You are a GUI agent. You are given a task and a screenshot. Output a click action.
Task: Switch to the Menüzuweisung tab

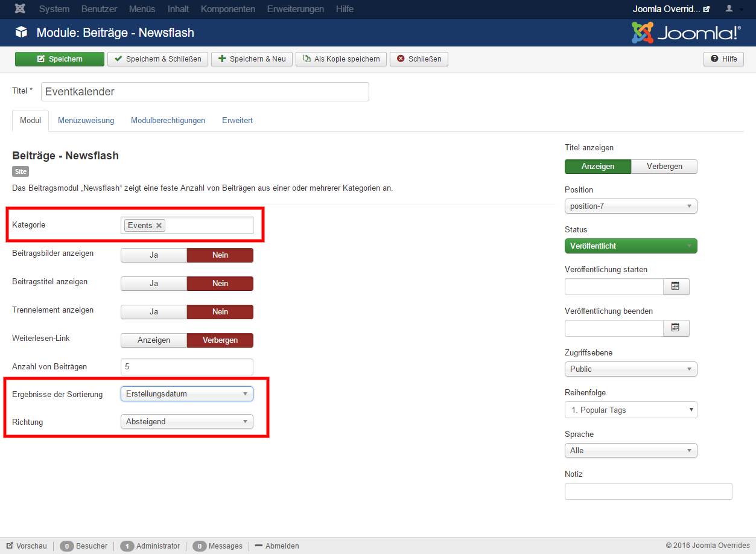[86, 121]
